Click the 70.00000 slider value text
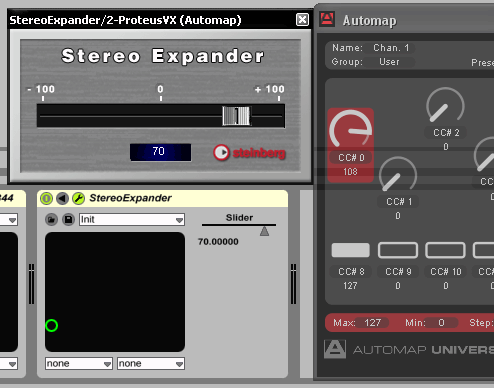Viewport: 494px width, 388px height. 218,242
